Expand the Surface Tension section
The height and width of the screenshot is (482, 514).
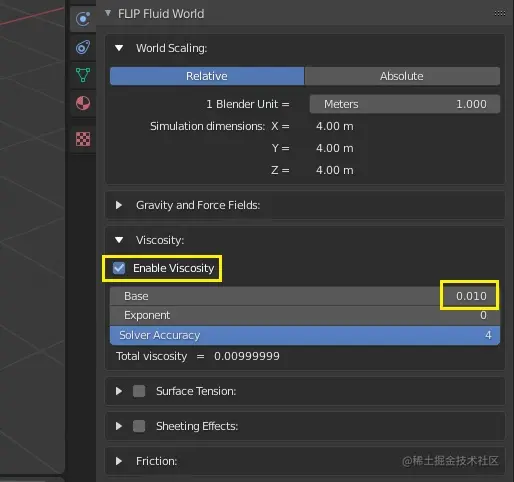pos(119,391)
